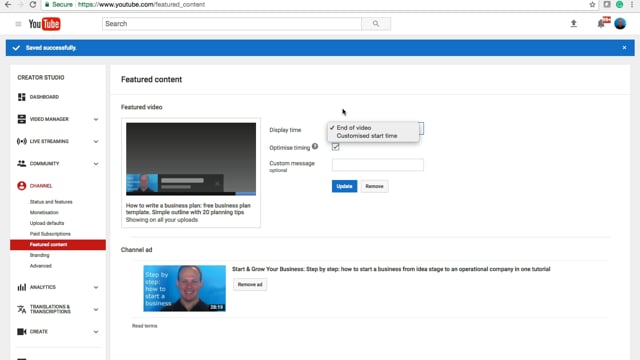Image resolution: width=640 pixels, height=360 pixels.
Task: Open Upload defaults page
Action: [x=47, y=223]
